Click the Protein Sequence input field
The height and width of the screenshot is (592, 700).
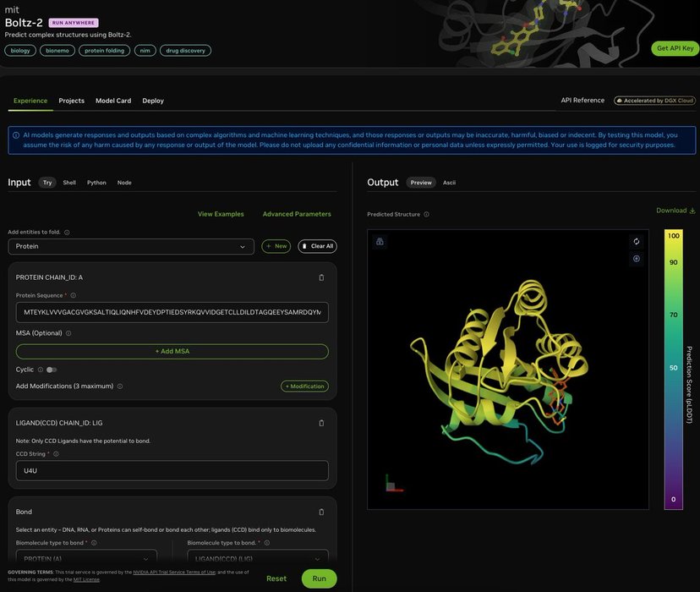coord(172,313)
